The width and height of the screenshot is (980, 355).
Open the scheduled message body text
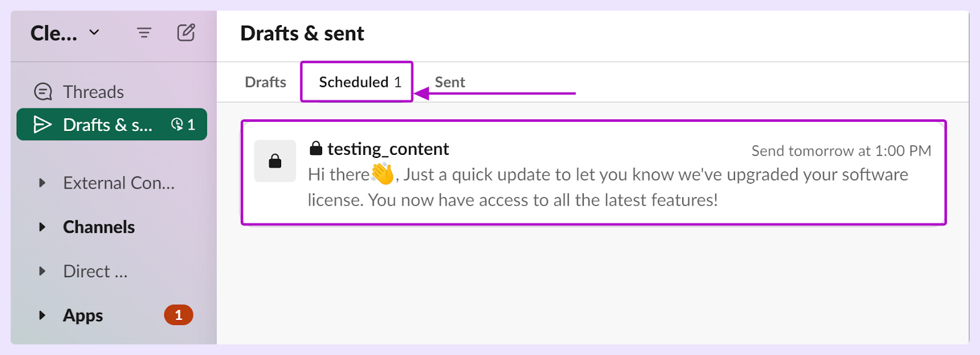coord(606,187)
